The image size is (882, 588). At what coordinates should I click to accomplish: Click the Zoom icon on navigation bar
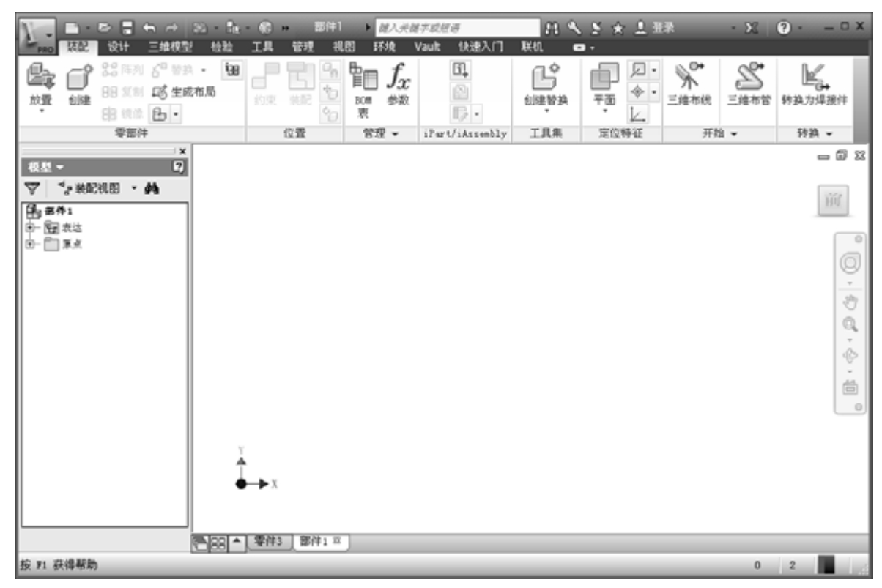[850, 324]
